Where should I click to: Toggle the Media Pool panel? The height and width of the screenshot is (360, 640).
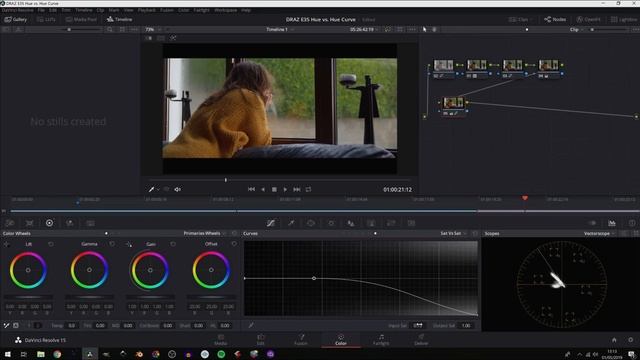tap(81, 19)
